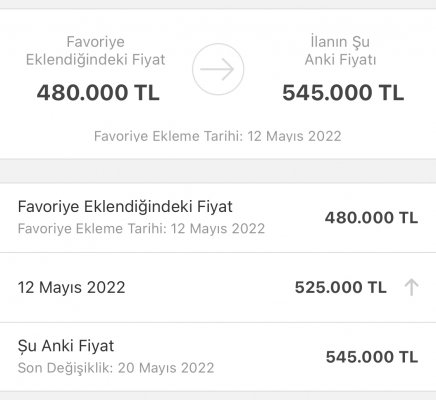This screenshot has height=400, width=436.
Task: Click the gray strip above the summary card
Action: coord(218,4)
